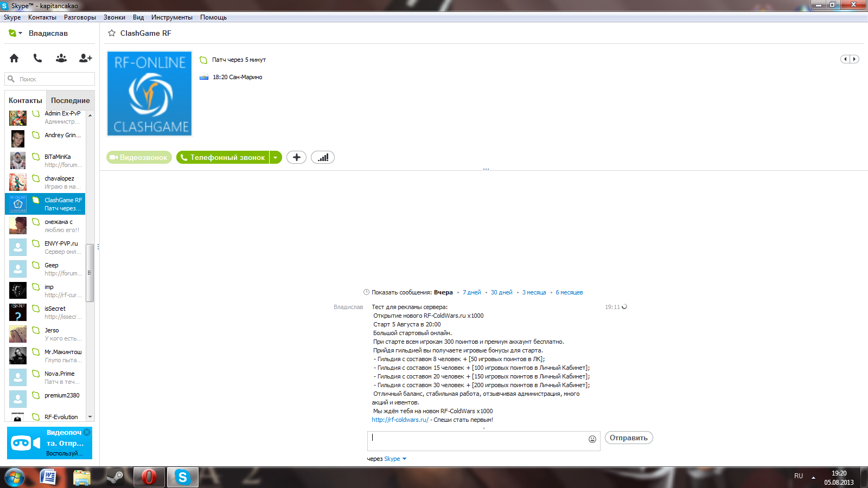Select contact Andrey Grin
Viewport: 868px width, 488px height.
(46, 139)
